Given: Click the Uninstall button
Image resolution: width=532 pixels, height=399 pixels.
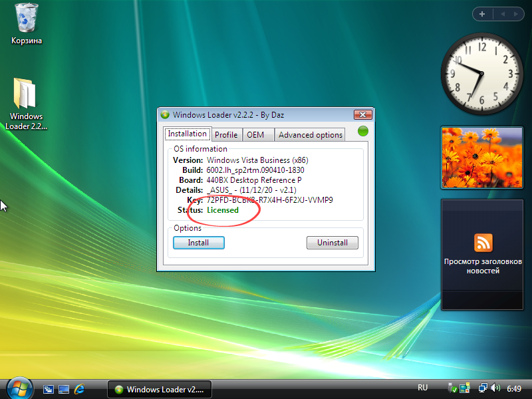Looking at the screenshot, I should pyautogui.click(x=332, y=243).
